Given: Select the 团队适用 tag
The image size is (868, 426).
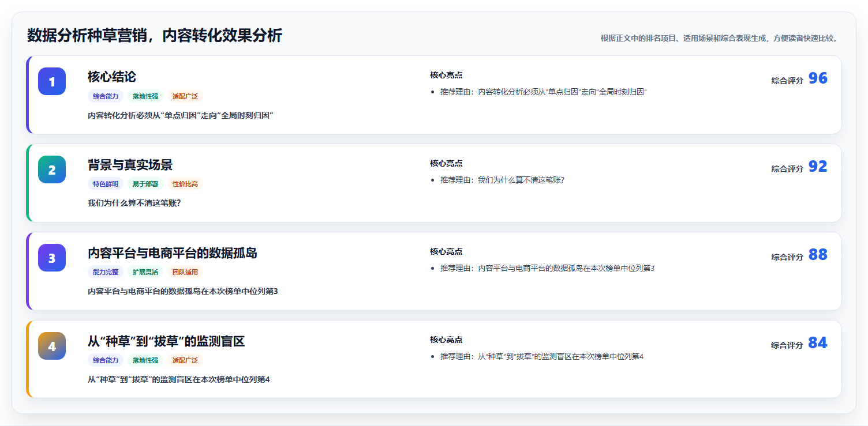Looking at the screenshot, I should (x=185, y=273).
